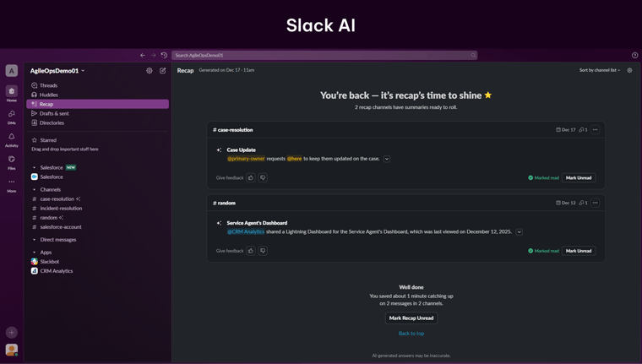Open the Help question mark icon

tap(634, 55)
